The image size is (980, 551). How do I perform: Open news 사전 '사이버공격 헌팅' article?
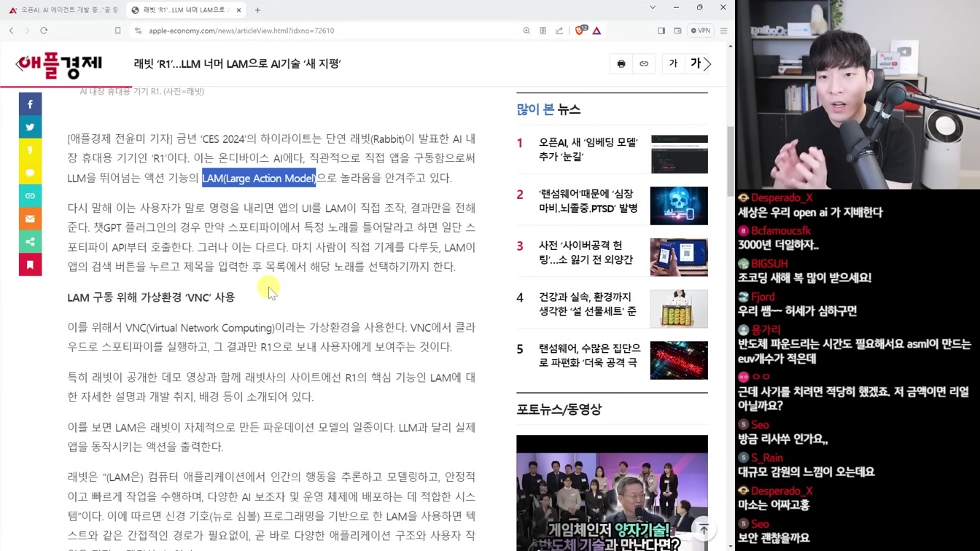(586, 252)
